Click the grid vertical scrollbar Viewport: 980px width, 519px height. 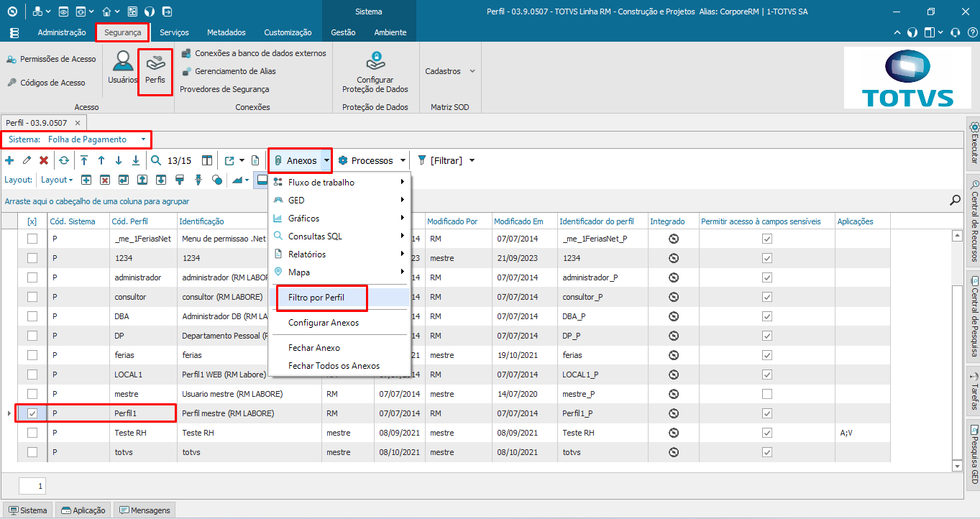[956, 350]
